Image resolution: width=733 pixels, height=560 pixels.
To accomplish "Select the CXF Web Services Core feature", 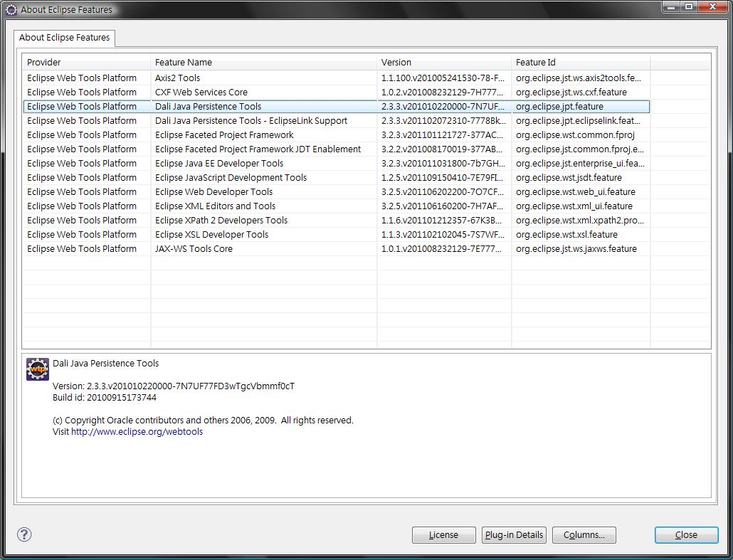I will 336,92.
